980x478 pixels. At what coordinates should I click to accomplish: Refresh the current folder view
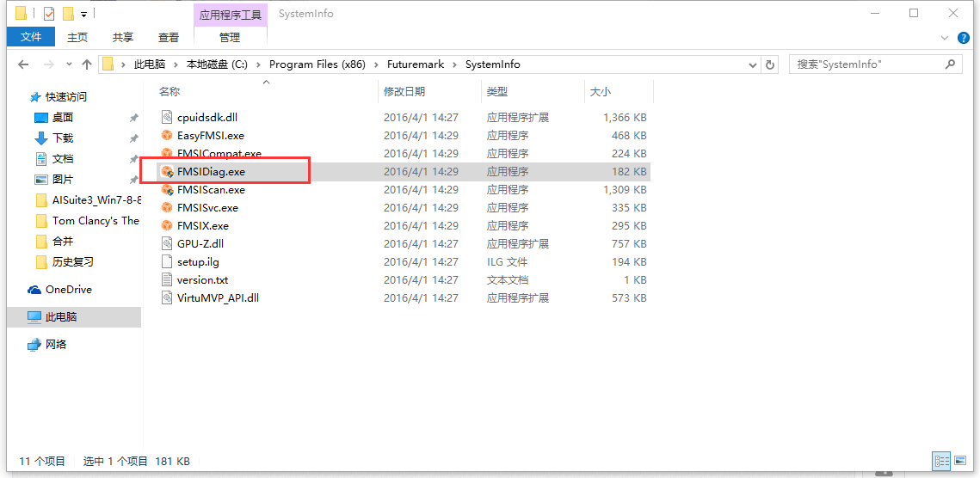[770, 64]
